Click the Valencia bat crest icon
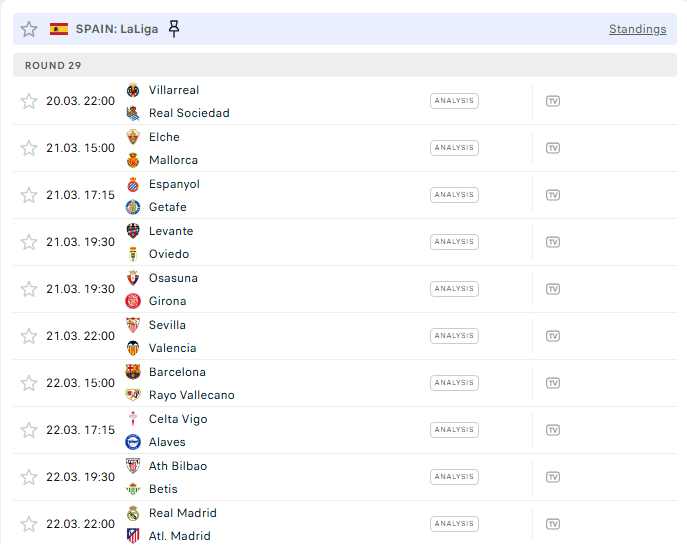The image size is (687, 545). (x=133, y=348)
